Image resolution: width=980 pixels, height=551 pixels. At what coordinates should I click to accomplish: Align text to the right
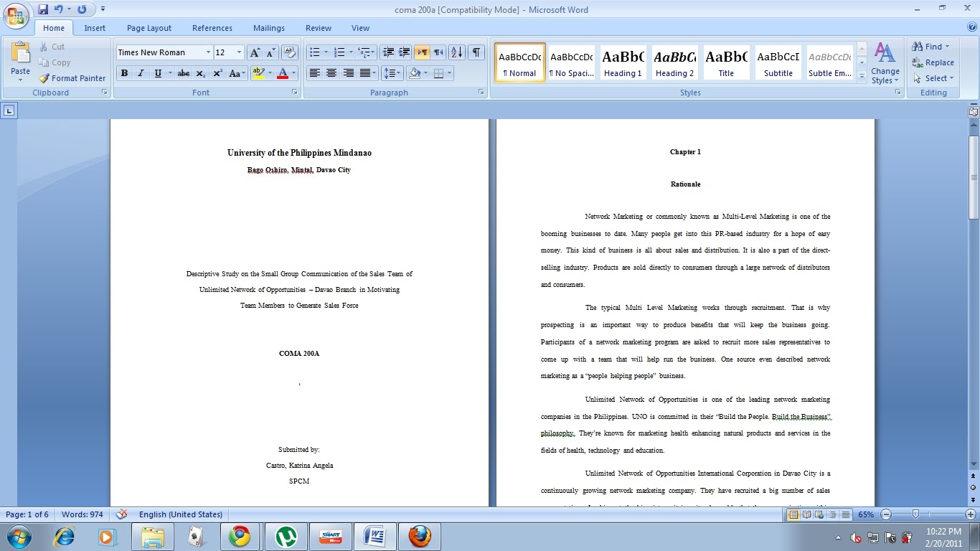coord(349,73)
